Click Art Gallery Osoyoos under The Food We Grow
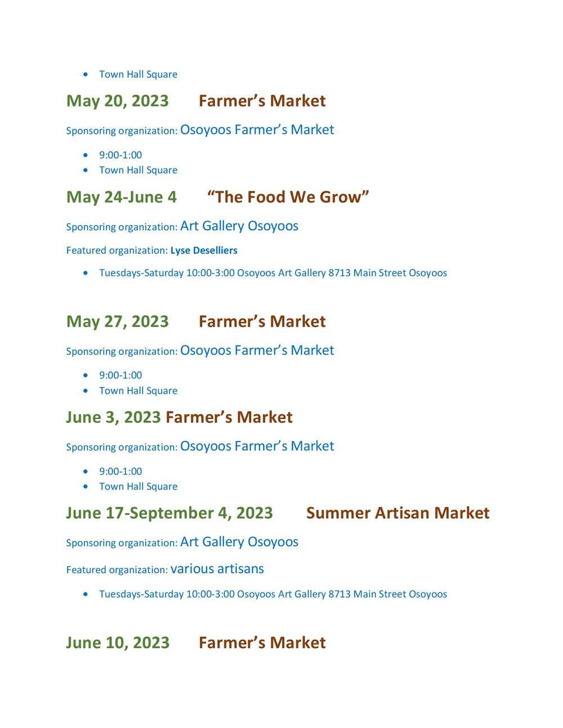563x728 pixels. coord(239,226)
